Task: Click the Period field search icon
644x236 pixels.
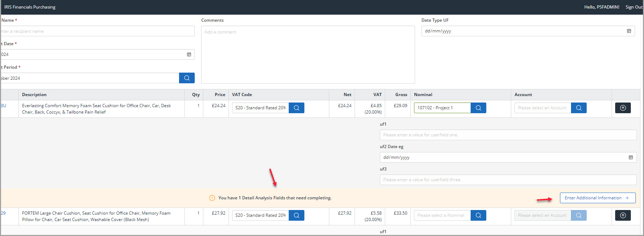Action: point(187,78)
